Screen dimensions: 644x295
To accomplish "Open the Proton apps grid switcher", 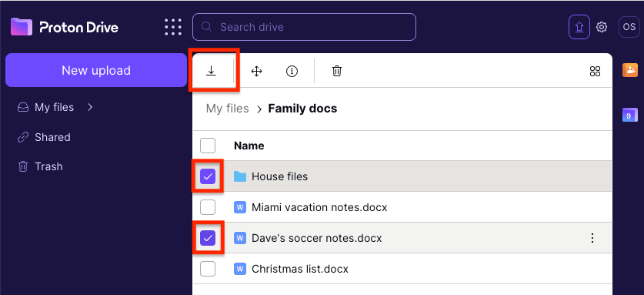I will (173, 27).
